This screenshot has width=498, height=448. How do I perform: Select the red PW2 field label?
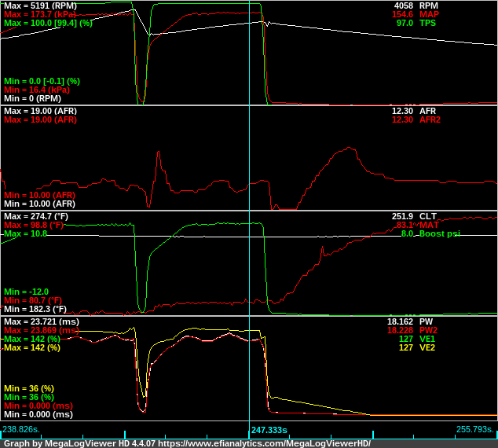(429, 331)
